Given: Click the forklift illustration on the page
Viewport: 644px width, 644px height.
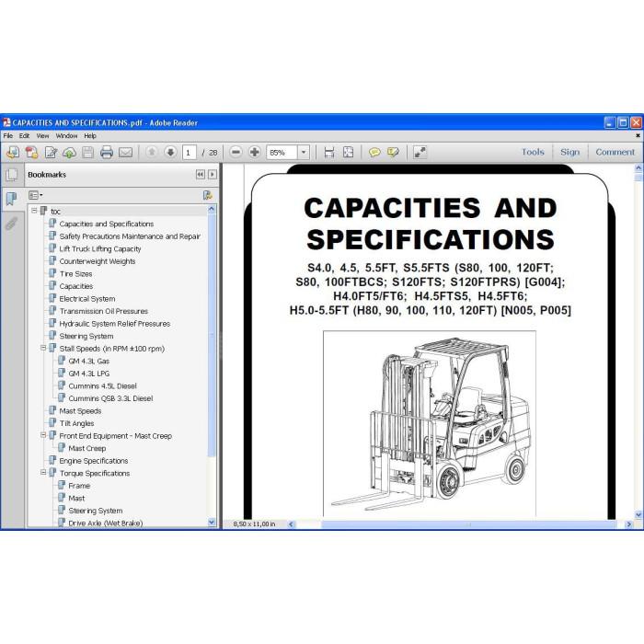Looking at the screenshot, I should coord(430,423).
